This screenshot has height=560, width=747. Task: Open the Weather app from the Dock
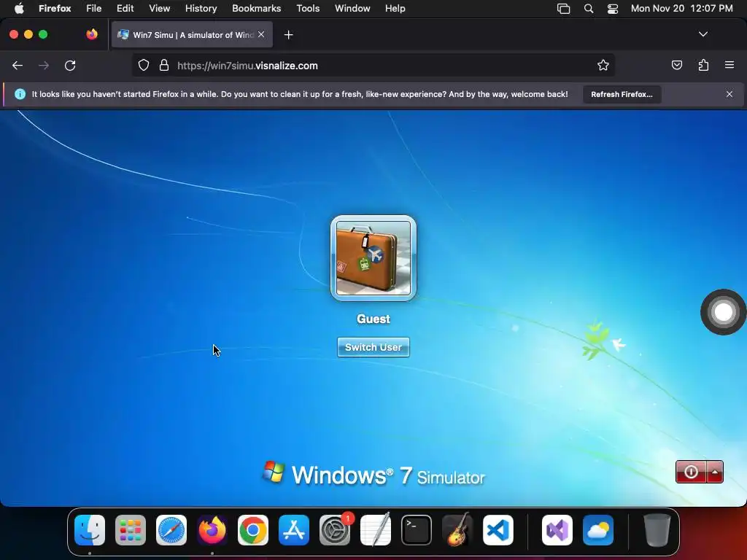[x=598, y=530]
